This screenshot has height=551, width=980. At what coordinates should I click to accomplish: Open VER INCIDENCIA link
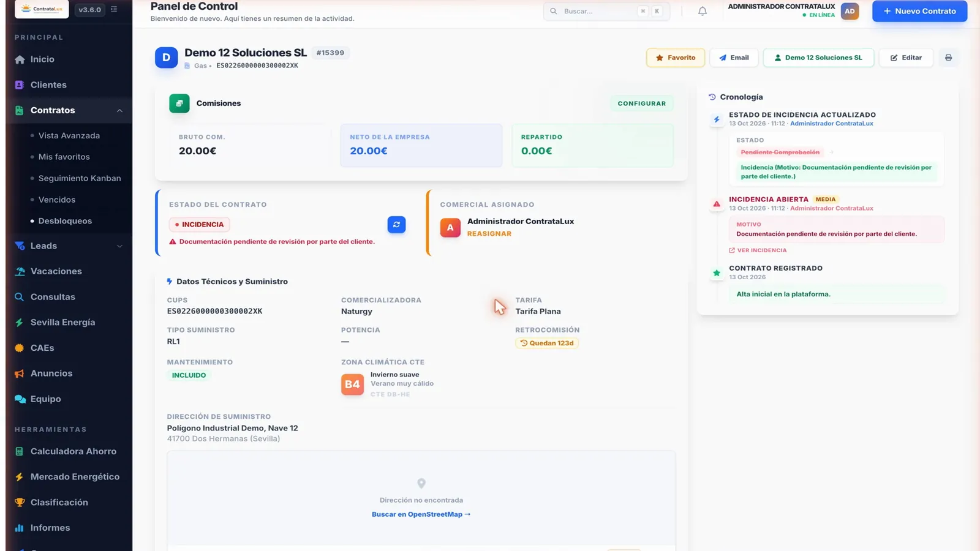pyautogui.click(x=758, y=250)
